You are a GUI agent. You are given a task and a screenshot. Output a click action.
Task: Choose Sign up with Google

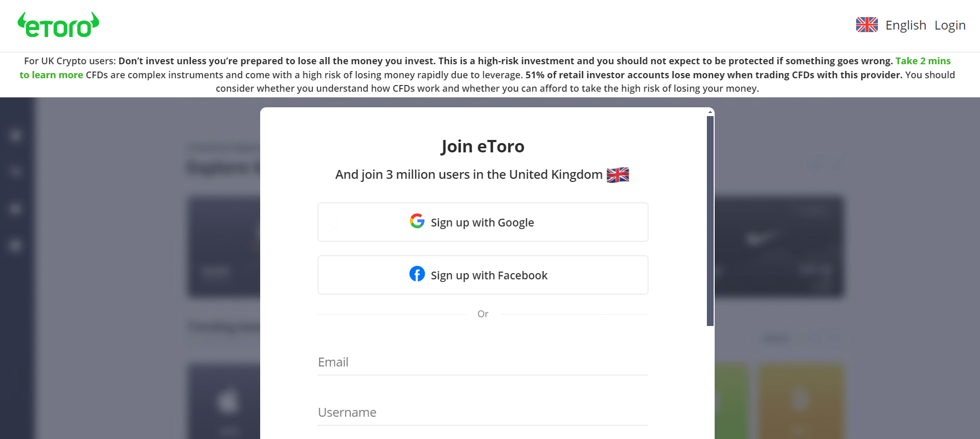482,222
